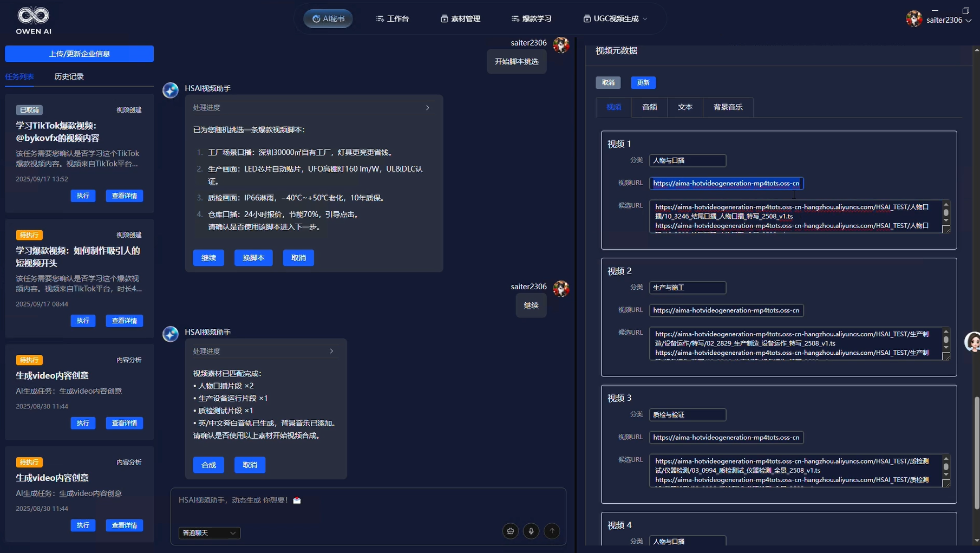Image resolution: width=980 pixels, height=553 pixels.
Task: Open the UGC视频生成 dropdown menu
Action: [x=615, y=18]
